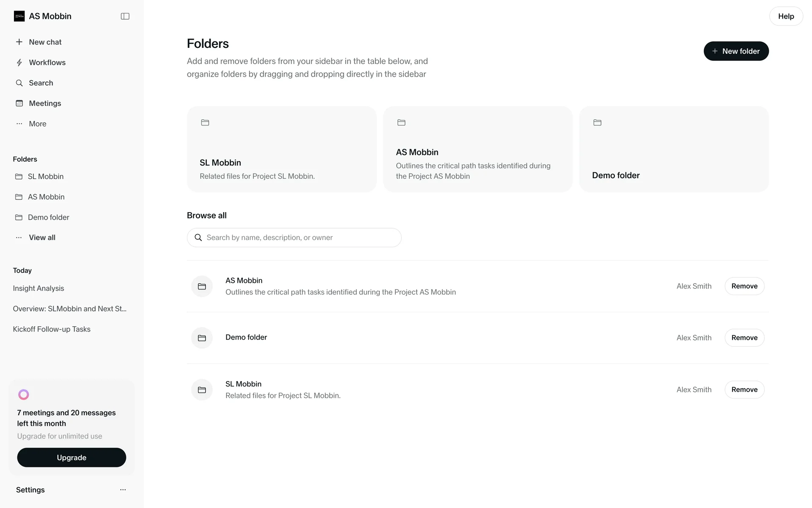Click the Upgrade button
Image resolution: width=812 pixels, height=508 pixels.
coord(71,458)
